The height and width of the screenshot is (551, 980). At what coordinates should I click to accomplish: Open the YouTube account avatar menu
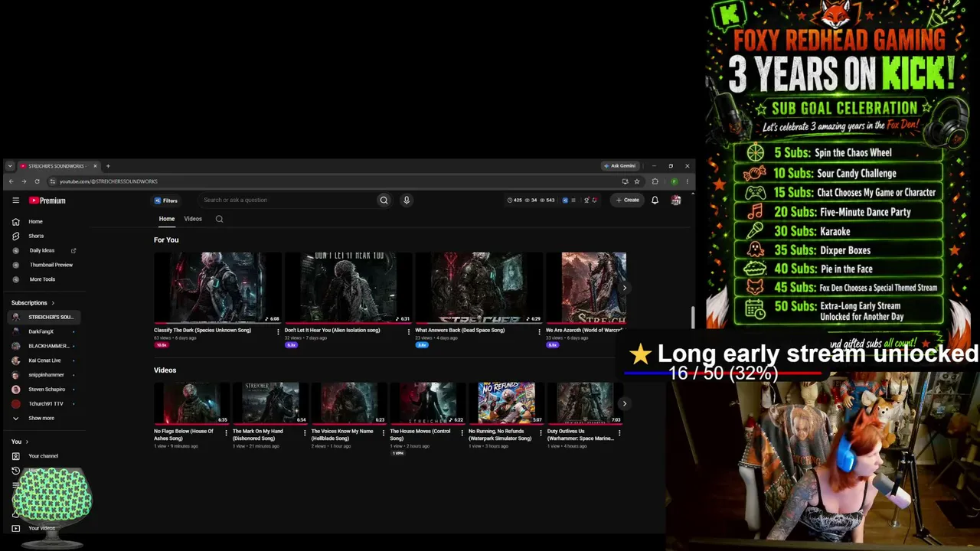pos(676,201)
